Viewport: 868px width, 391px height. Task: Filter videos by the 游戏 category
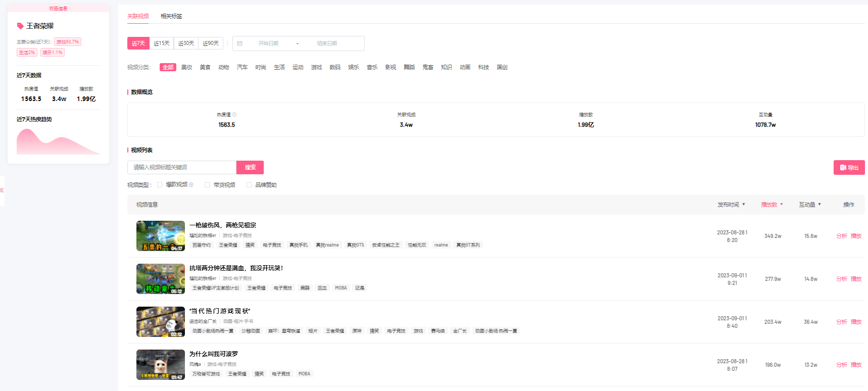(316, 67)
